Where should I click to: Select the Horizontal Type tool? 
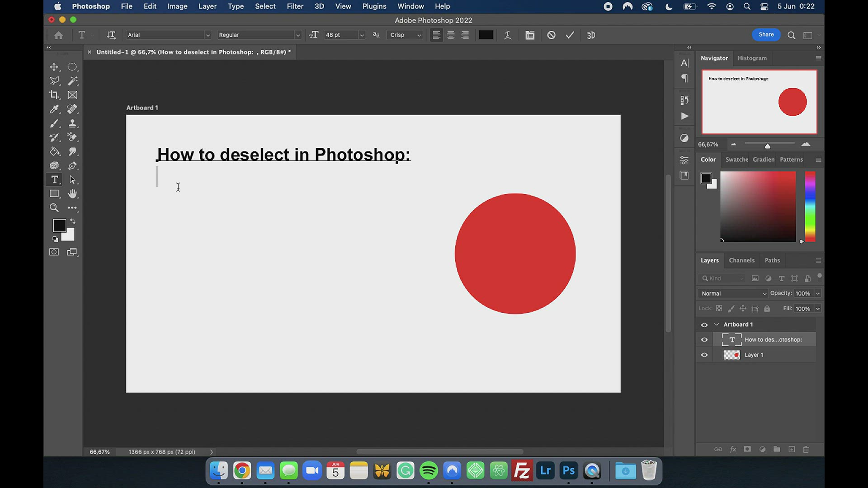coord(54,180)
